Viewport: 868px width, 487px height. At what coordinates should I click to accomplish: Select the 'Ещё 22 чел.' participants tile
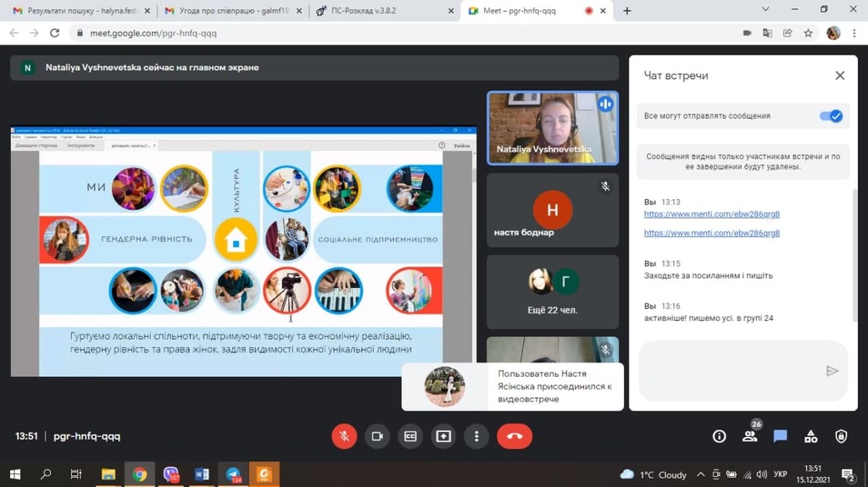pos(552,291)
